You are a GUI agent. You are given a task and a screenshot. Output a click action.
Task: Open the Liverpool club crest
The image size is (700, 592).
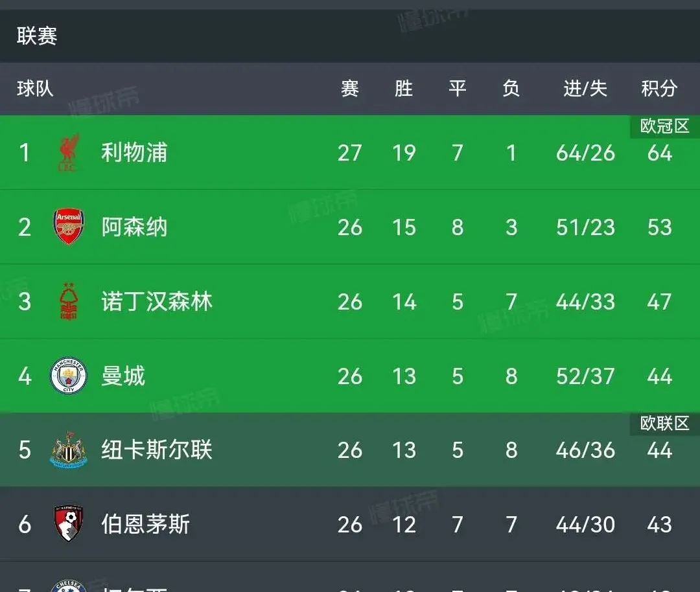(x=69, y=153)
